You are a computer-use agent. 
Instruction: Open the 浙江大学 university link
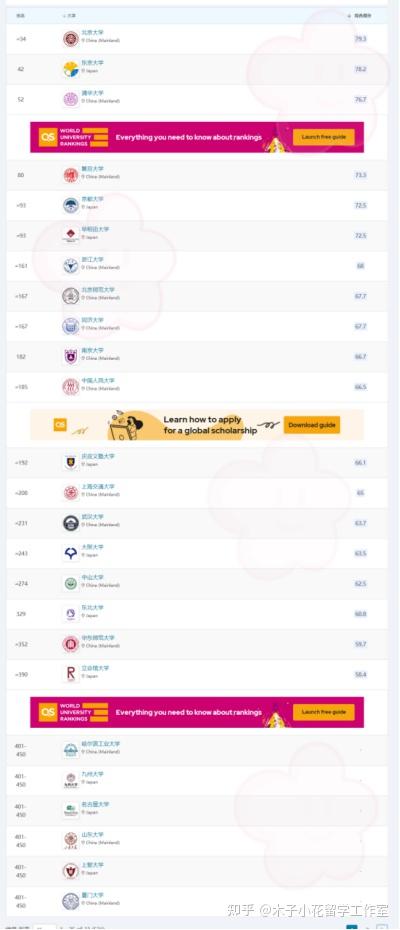point(92,260)
